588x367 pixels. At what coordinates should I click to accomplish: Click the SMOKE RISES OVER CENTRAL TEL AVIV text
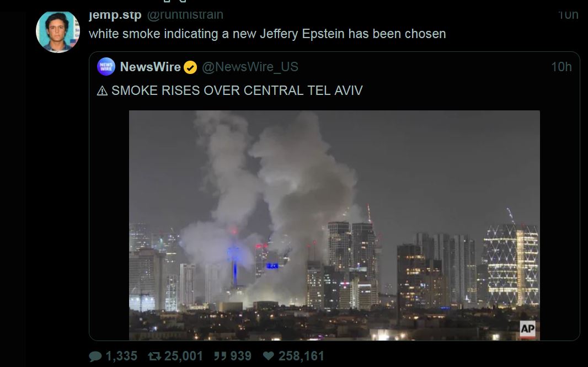(237, 91)
